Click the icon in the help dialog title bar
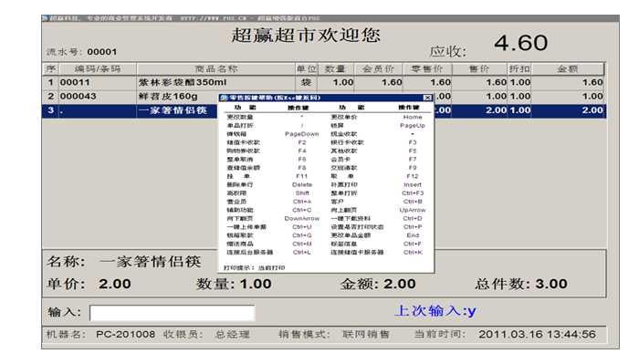 pos(224,98)
